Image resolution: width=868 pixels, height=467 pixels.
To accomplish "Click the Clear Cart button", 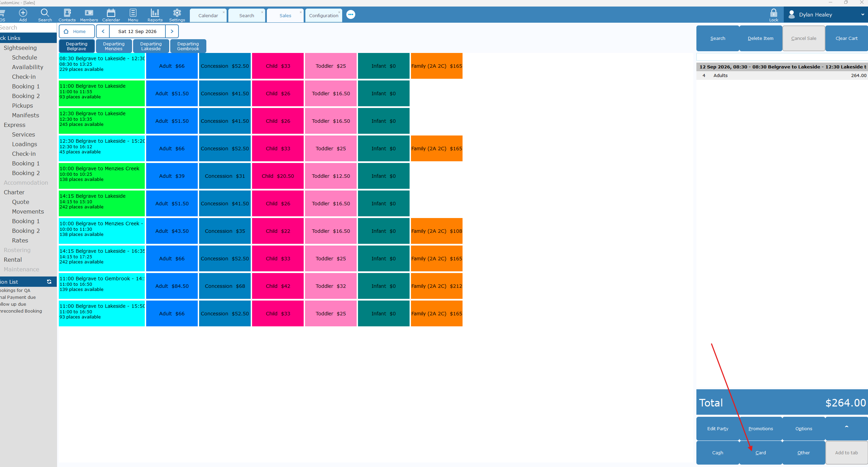I will [x=846, y=38].
